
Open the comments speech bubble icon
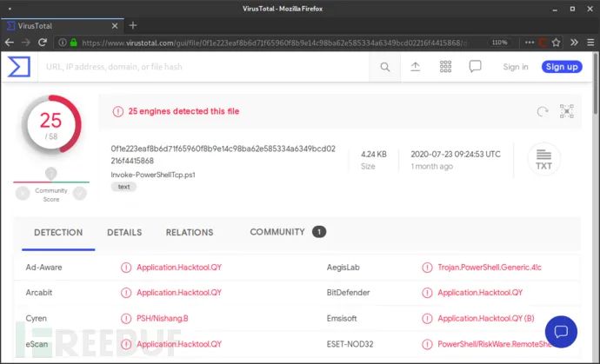(x=475, y=67)
